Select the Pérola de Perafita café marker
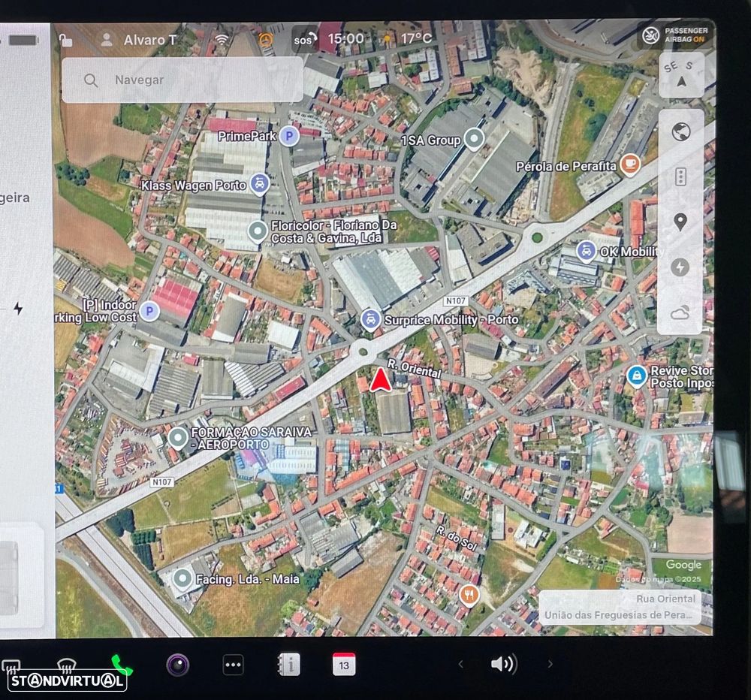This screenshot has width=751, height=700. [630, 164]
